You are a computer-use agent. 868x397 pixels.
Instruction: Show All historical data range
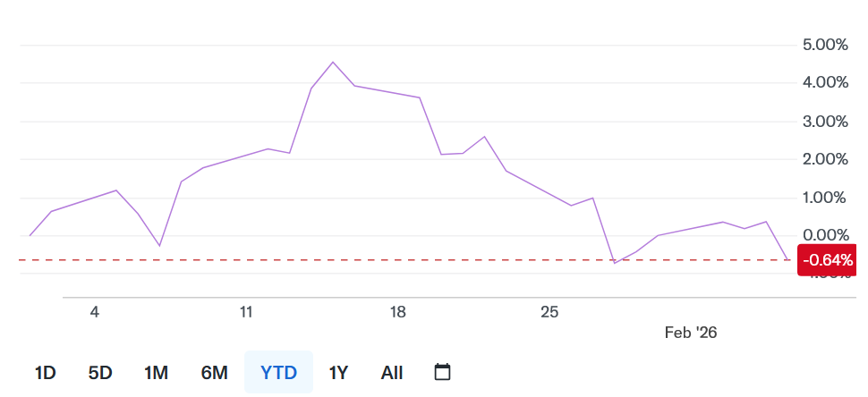pyautogui.click(x=391, y=373)
